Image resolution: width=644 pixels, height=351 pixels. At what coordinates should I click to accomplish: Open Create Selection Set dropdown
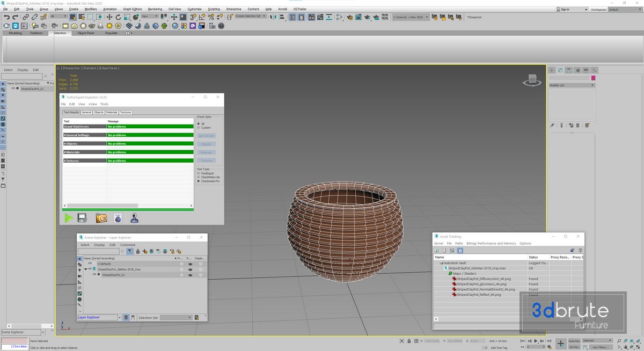coord(250,16)
